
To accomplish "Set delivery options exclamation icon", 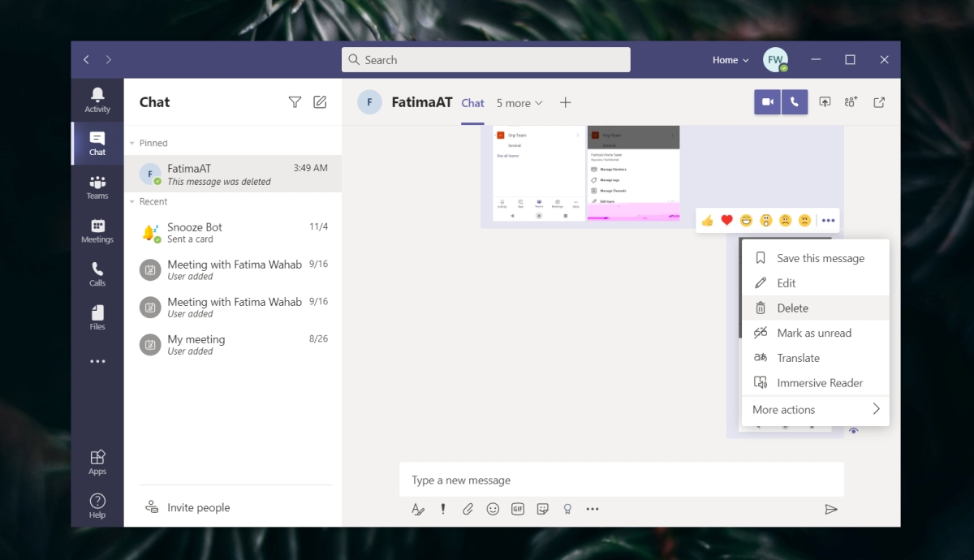I will coord(443,509).
